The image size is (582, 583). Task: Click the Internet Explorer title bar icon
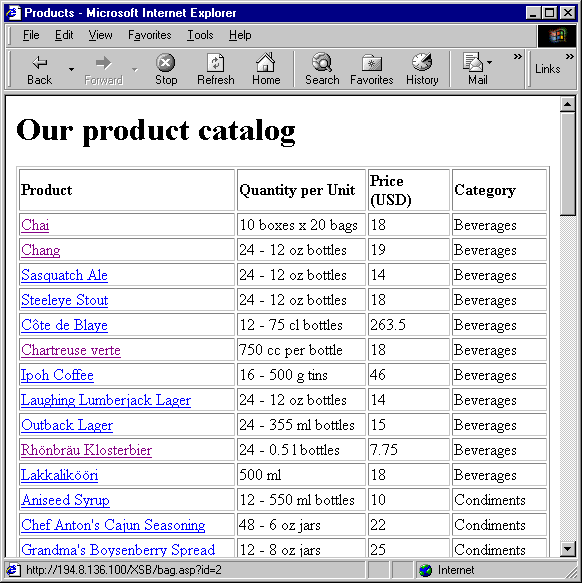pos(14,13)
